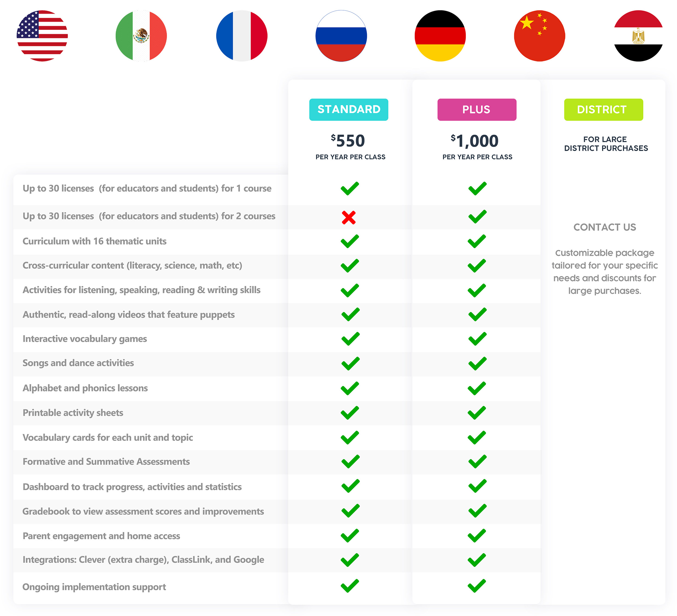Select the China flag icon
The height and width of the screenshot is (616, 677).
pyautogui.click(x=539, y=36)
